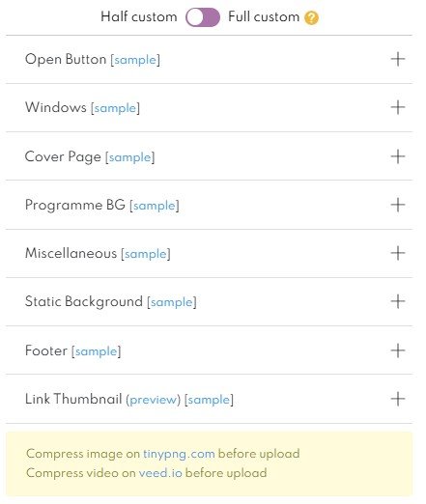Viewport: 426px width, 504px height.
Task: Open Link Thumbnail preview link
Action: (x=153, y=400)
